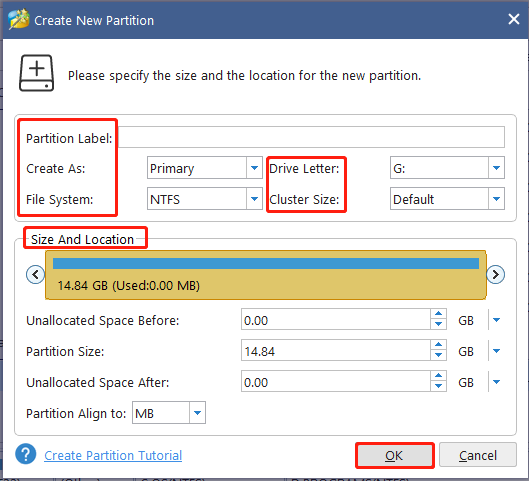The width and height of the screenshot is (529, 481).
Task: Open the Create Partition Tutorial link
Action: pos(113,455)
